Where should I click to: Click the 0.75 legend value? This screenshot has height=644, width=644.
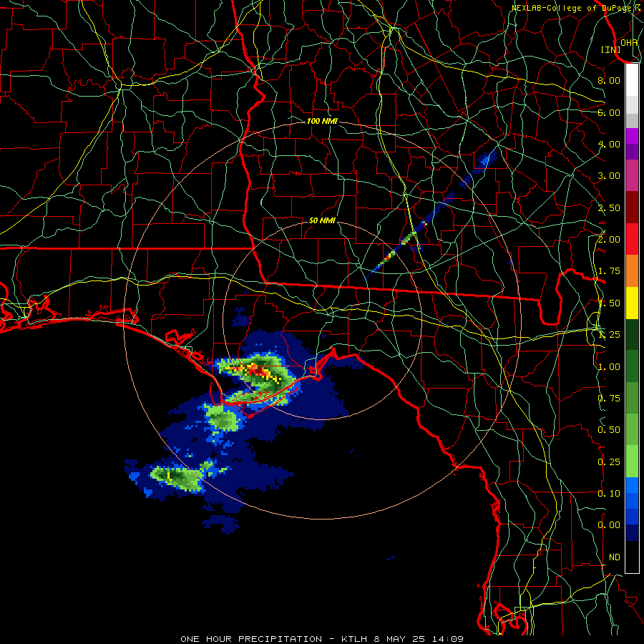[x=609, y=399]
